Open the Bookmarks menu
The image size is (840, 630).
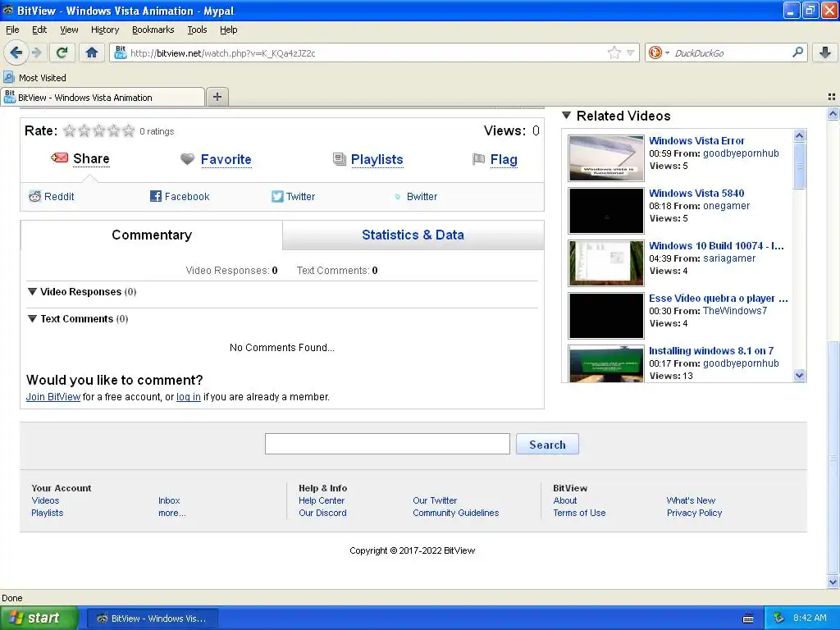tap(153, 30)
